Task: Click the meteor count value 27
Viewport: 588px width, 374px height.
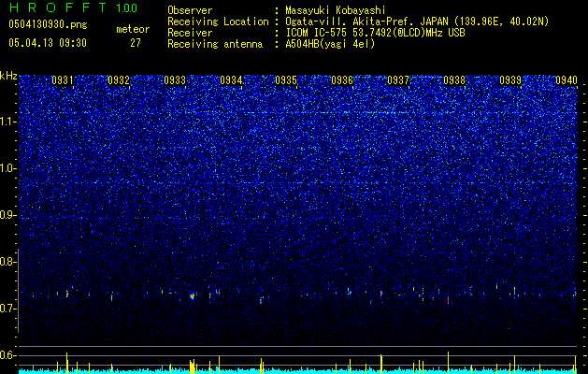Action: click(x=136, y=43)
